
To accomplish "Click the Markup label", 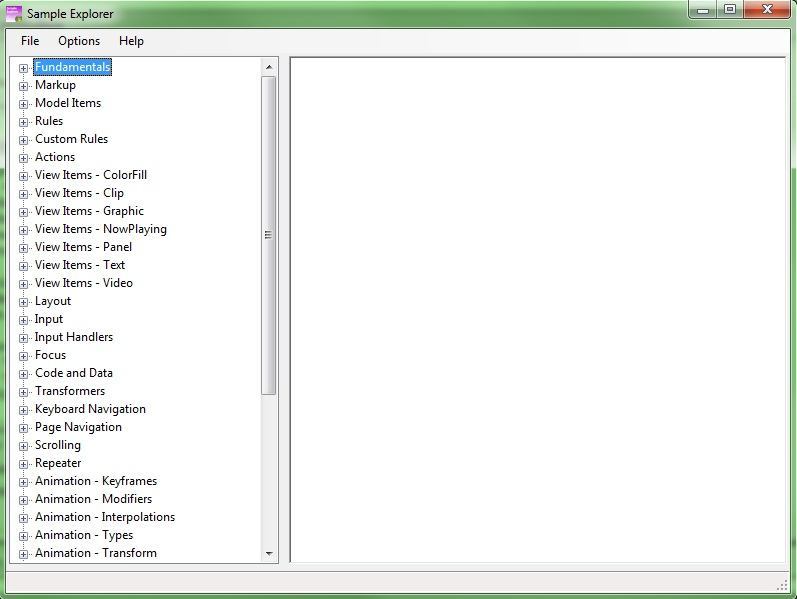I will point(55,85).
